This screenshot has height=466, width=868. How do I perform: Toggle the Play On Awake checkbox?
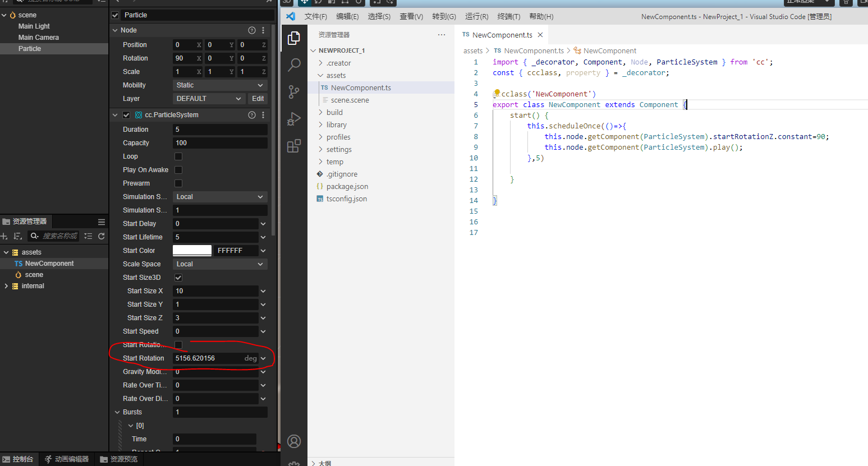(178, 170)
